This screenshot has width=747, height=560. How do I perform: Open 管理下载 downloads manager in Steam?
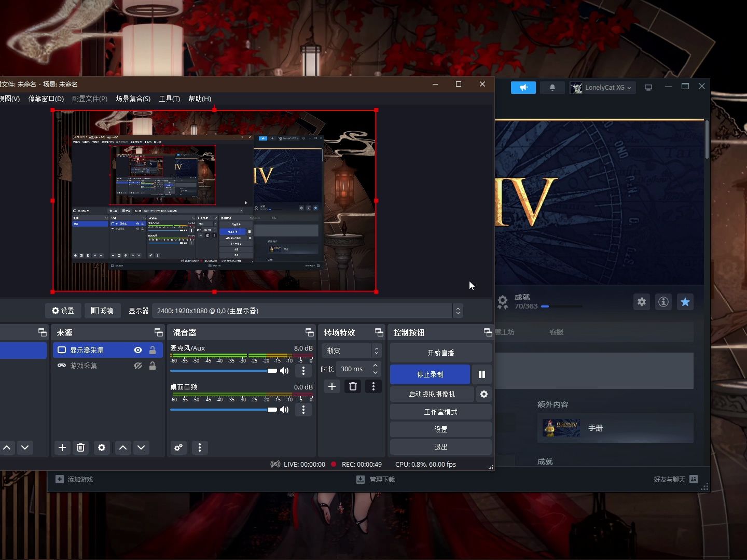pyautogui.click(x=376, y=480)
